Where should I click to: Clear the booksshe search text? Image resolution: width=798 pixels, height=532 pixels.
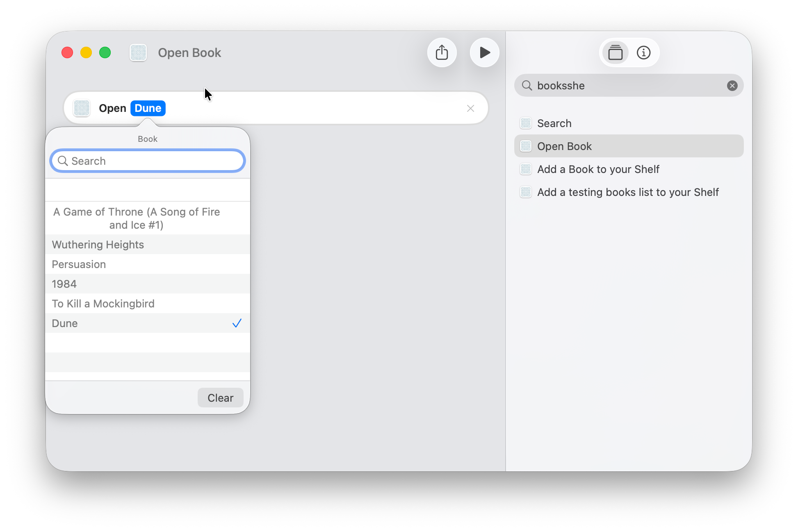[x=732, y=86]
